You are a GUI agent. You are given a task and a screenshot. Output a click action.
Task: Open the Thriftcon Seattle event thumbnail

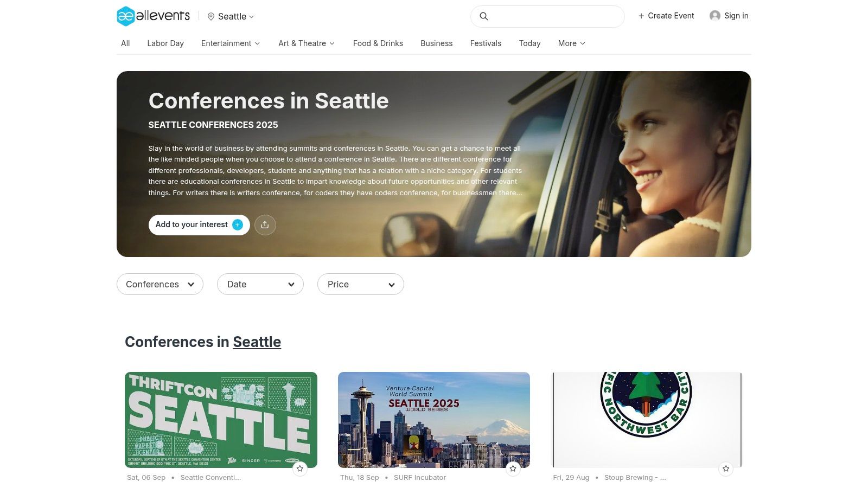pyautogui.click(x=221, y=420)
